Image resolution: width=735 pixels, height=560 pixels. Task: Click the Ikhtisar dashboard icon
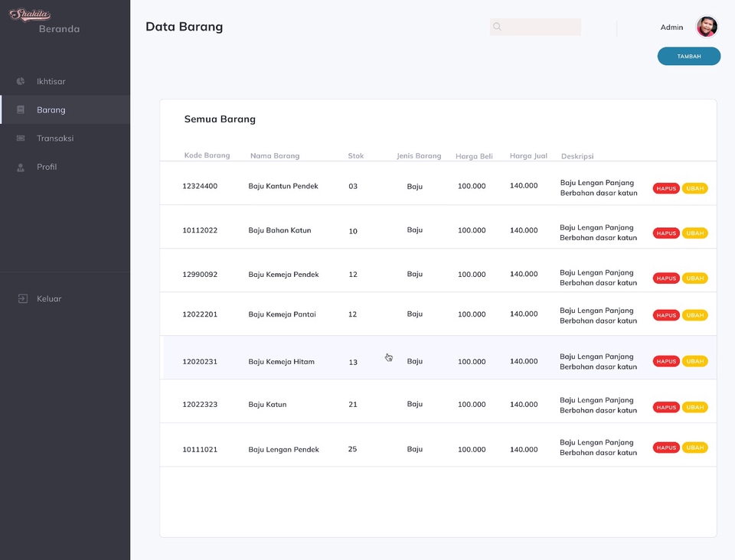(x=19, y=81)
